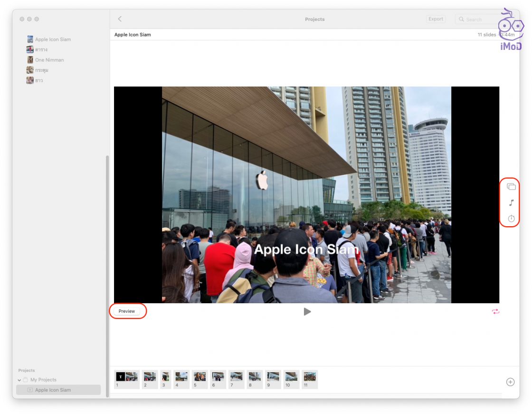Click the One Nimman project thumbnail icon

coord(29,59)
